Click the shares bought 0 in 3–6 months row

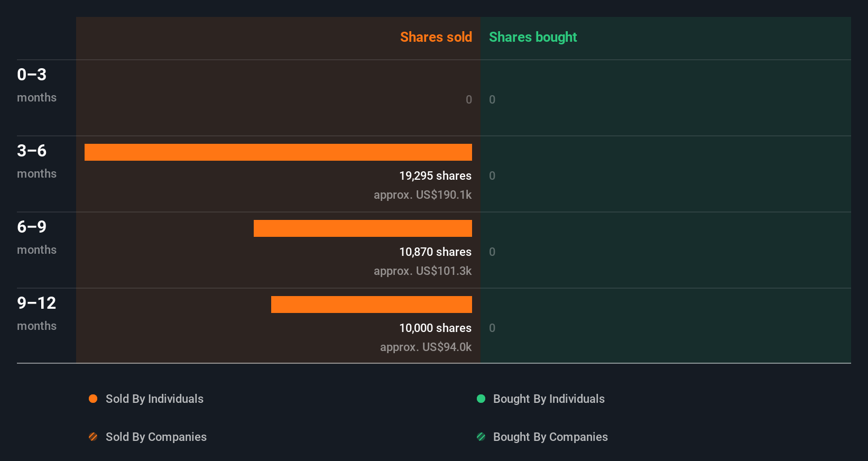(x=492, y=176)
